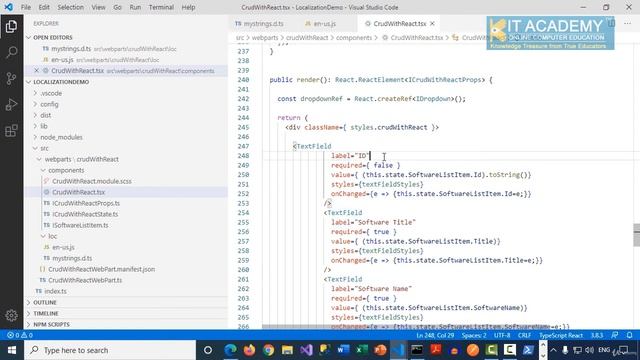This screenshot has height=360, width=640.
Task: Click the Cortana circle icon
Action: 208,350
